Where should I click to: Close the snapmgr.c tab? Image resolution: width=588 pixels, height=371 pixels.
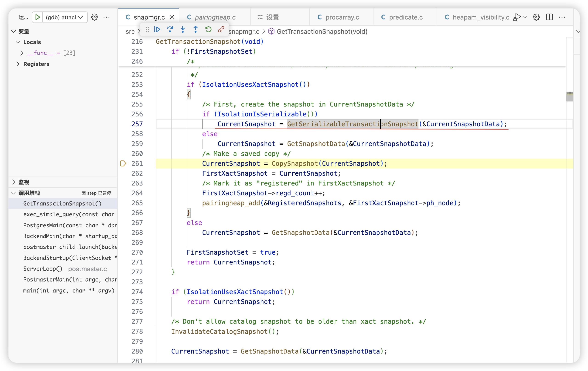(172, 17)
